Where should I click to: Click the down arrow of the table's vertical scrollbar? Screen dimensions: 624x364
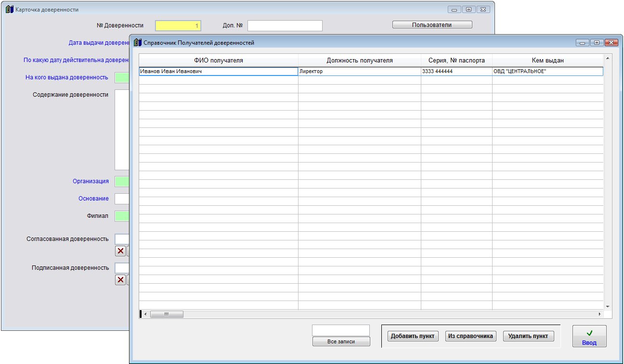(x=608, y=306)
